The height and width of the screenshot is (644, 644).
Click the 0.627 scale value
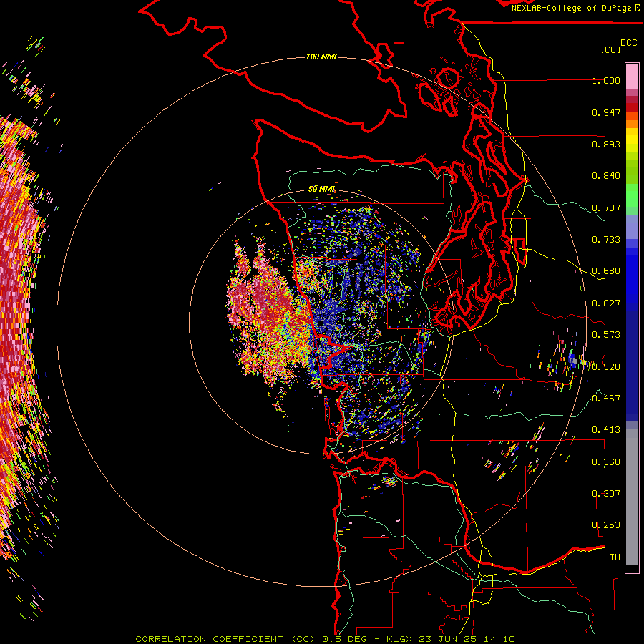pyautogui.click(x=606, y=303)
